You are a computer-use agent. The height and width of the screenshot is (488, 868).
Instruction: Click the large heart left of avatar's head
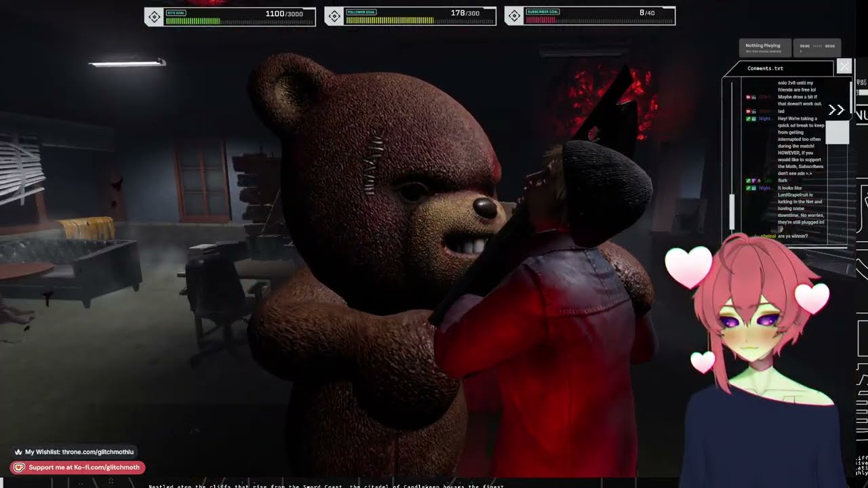click(x=688, y=266)
